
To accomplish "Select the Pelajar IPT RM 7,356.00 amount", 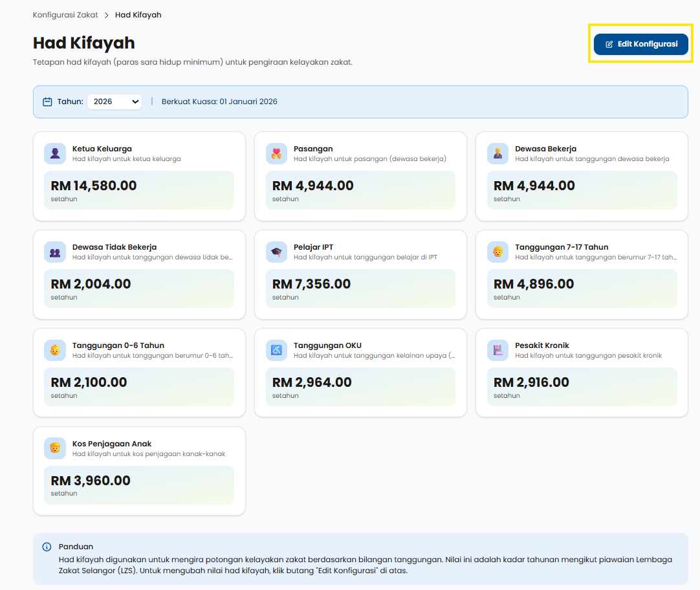I will (311, 284).
